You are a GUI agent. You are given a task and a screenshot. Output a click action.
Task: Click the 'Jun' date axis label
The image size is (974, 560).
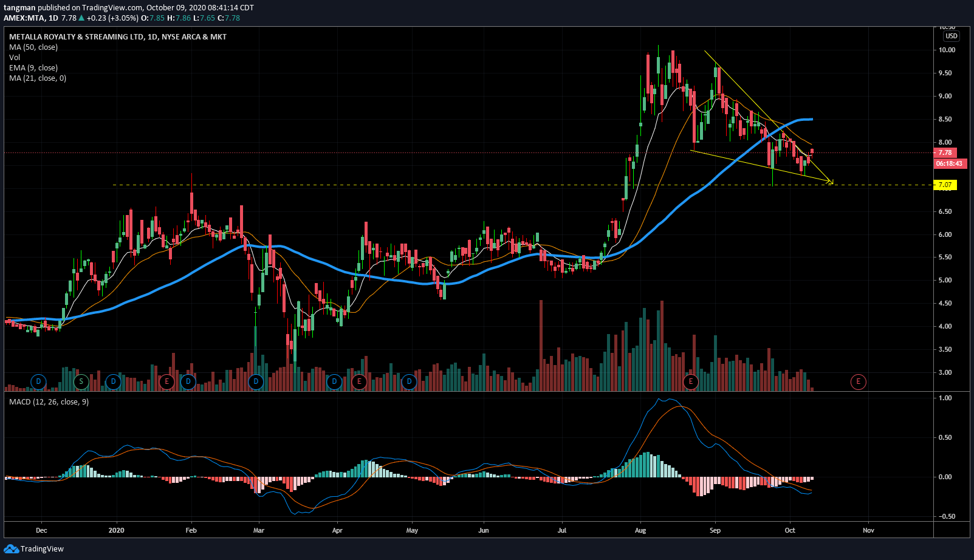coord(484,530)
